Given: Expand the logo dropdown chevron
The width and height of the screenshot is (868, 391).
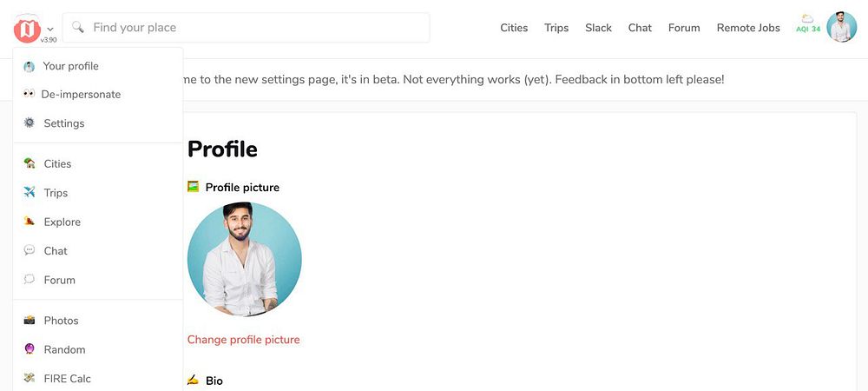Looking at the screenshot, I should (x=50, y=29).
